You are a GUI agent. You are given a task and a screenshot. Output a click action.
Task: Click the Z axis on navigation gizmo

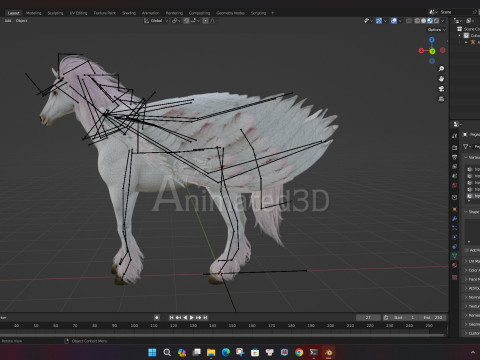pyautogui.click(x=432, y=40)
